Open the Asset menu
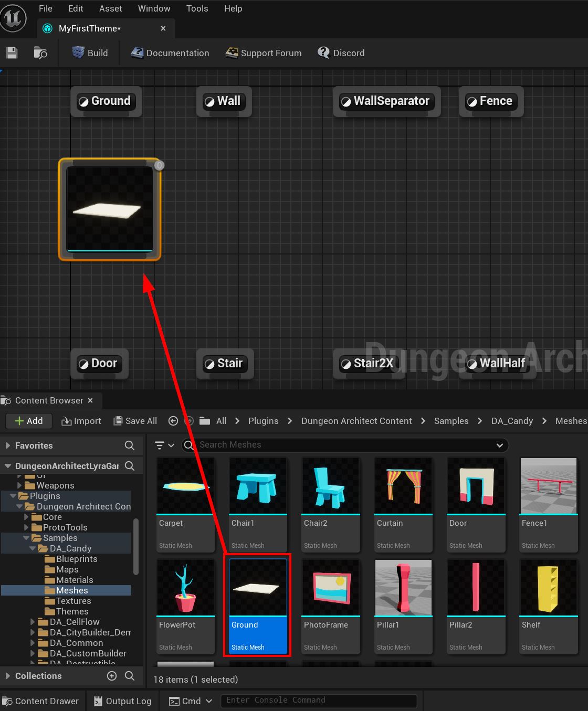This screenshot has height=711, width=588. click(x=111, y=8)
